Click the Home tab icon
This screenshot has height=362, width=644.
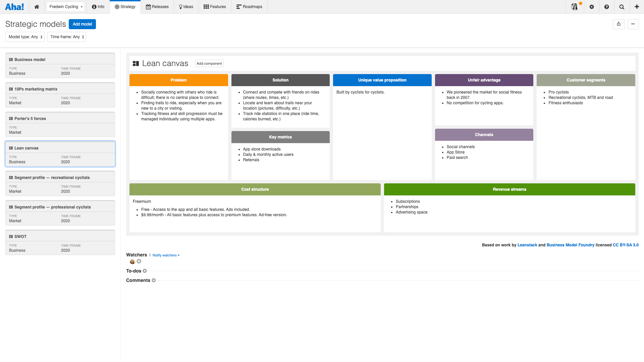pos(37,6)
